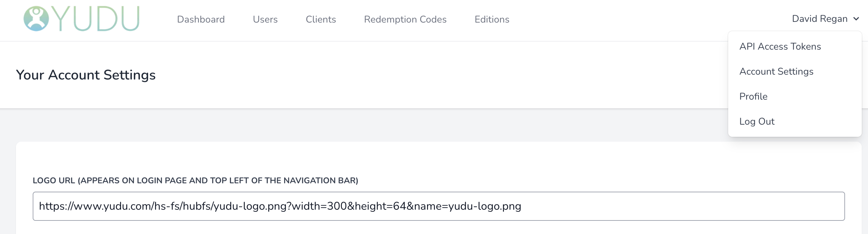Select the YUDU person avatar graphic
Image resolution: width=868 pixels, height=234 pixels.
point(37,20)
